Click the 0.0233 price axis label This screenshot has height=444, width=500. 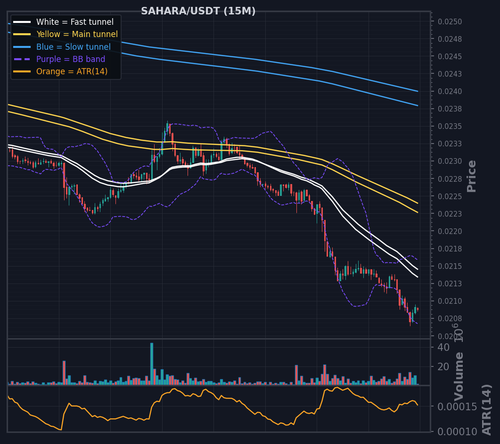(x=450, y=144)
